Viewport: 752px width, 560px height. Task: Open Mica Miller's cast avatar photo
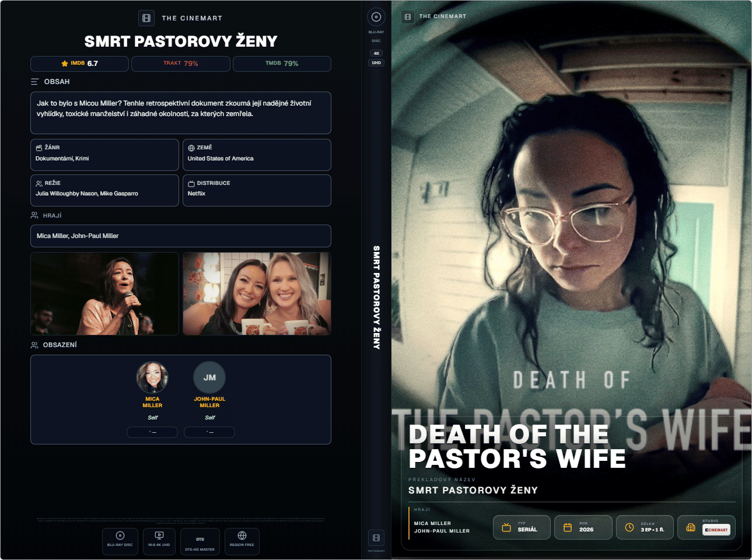click(x=152, y=377)
